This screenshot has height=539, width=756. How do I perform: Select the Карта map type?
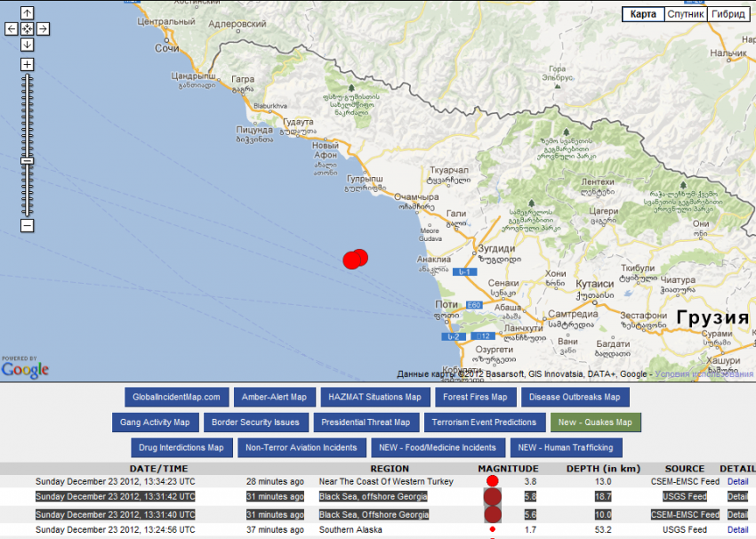(642, 14)
